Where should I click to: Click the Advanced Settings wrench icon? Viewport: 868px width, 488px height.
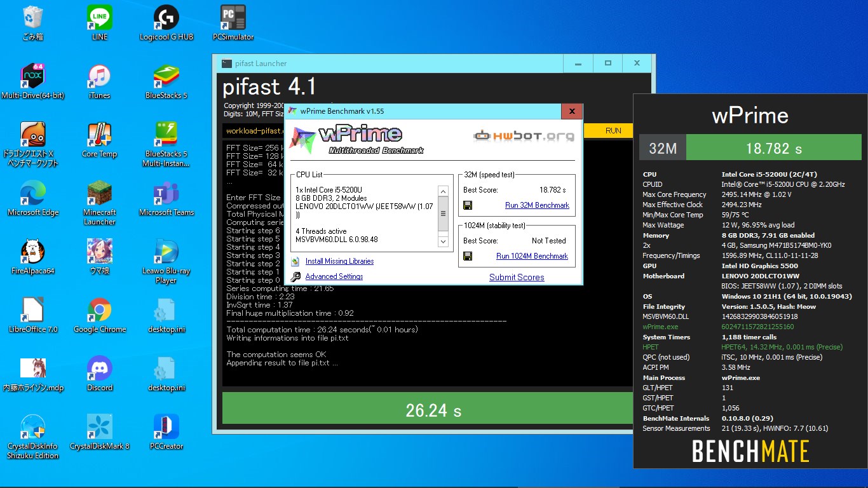(x=295, y=276)
